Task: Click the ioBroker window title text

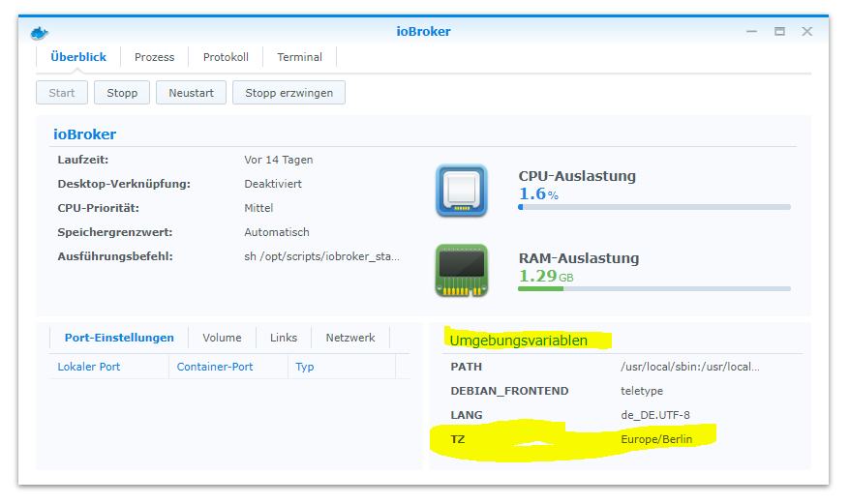Action: tap(423, 31)
